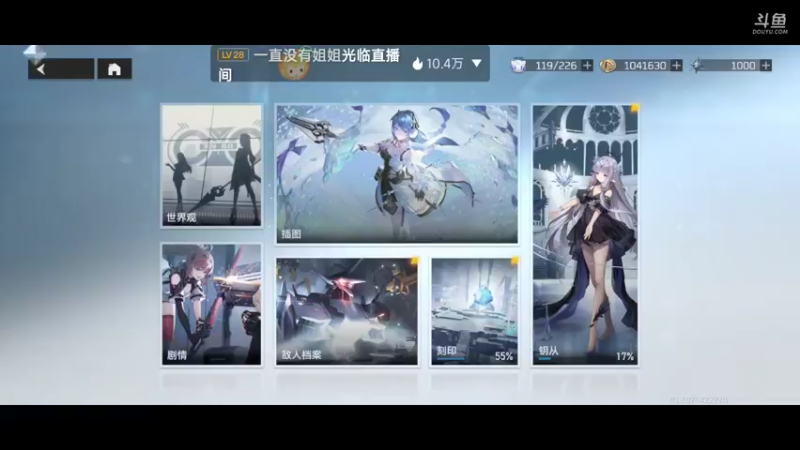Screen dimensions: 800x450
Task: Click the 119/226 stamina value
Action: click(556, 65)
